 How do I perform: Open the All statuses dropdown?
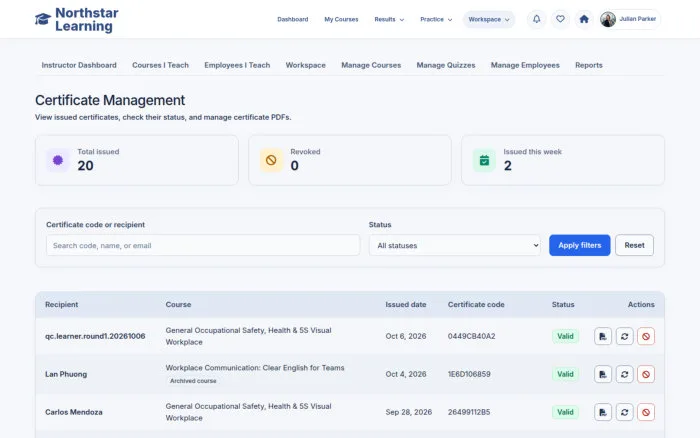pos(454,245)
